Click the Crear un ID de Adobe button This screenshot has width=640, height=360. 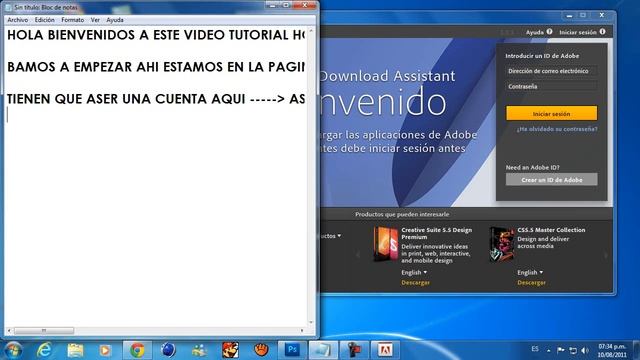point(551,180)
